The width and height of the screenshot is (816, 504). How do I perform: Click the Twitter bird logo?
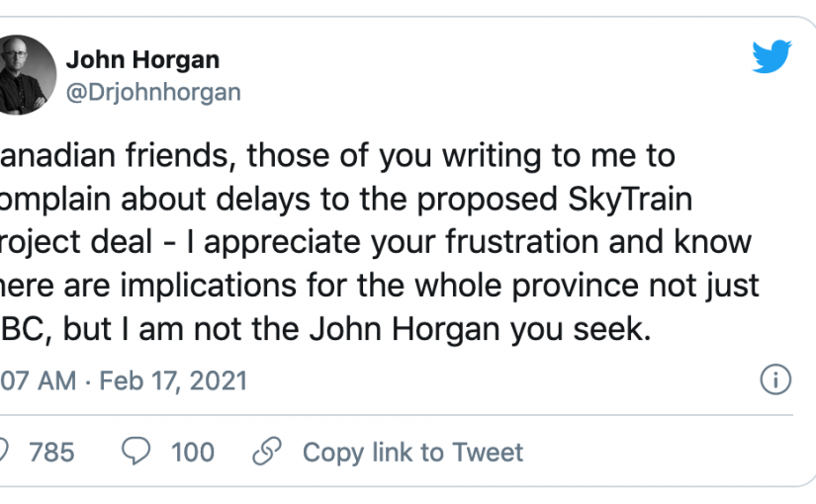click(x=771, y=56)
